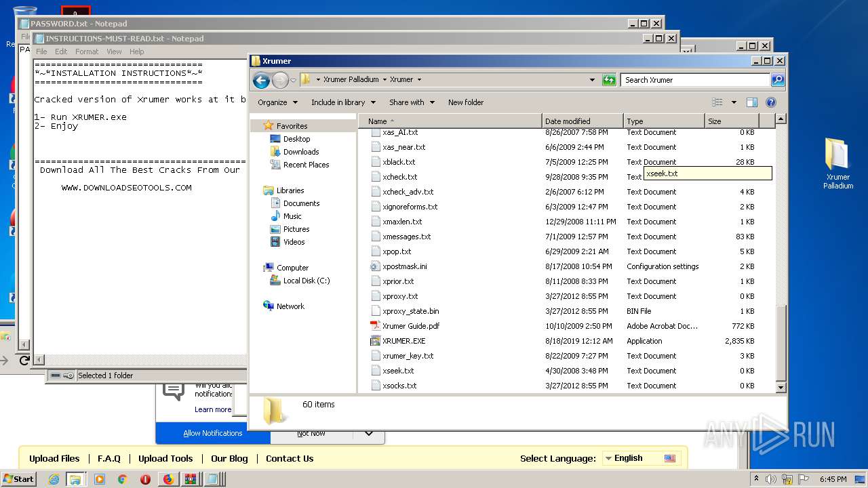Open address bar history dropdown
The height and width of the screenshot is (488, 868).
tap(592, 80)
